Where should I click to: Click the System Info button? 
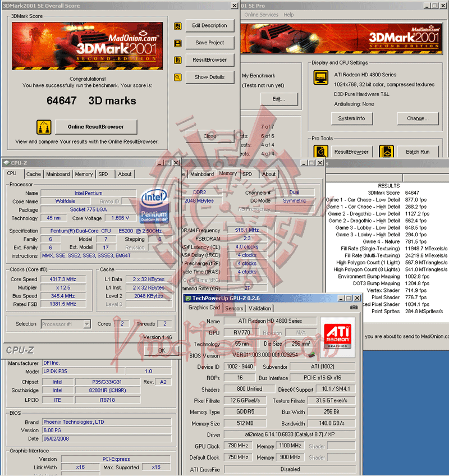click(351, 118)
